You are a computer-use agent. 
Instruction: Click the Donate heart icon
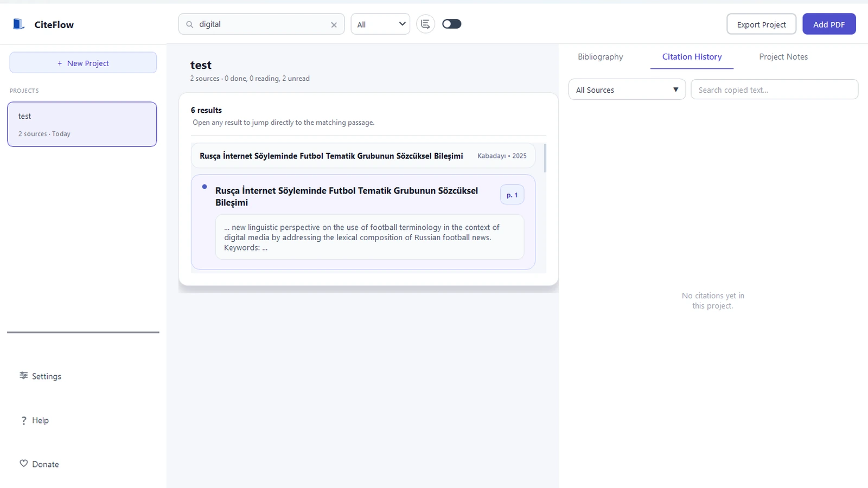(x=23, y=464)
